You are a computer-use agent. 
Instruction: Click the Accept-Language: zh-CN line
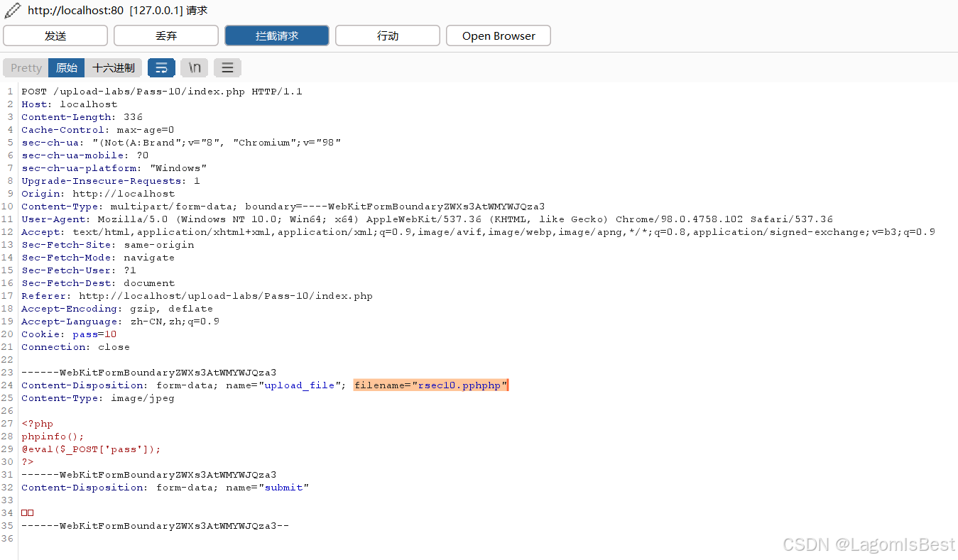pyautogui.click(x=121, y=322)
